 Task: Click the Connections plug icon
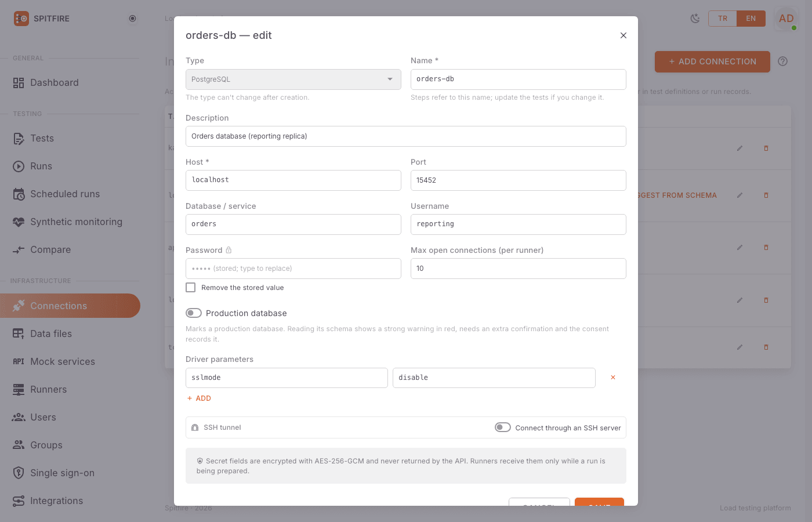[x=19, y=306]
